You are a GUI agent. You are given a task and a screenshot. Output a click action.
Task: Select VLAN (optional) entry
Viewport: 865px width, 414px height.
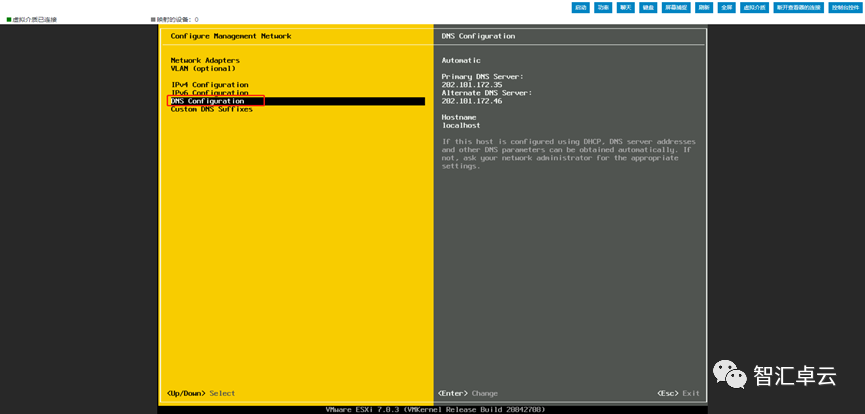(203, 68)
